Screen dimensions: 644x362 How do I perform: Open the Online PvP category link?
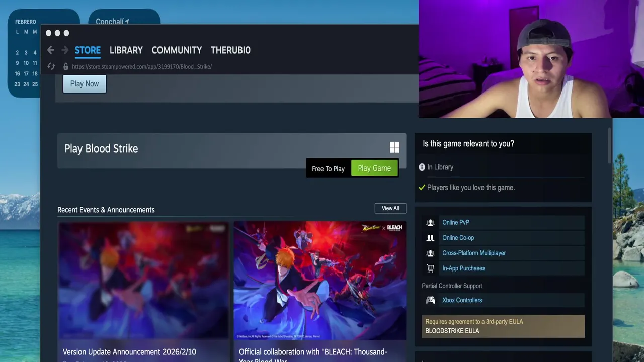coord(456,222)
